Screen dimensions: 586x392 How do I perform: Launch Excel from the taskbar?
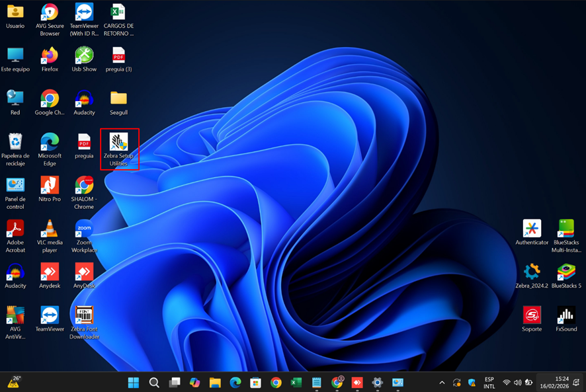(x=296, y=383)
